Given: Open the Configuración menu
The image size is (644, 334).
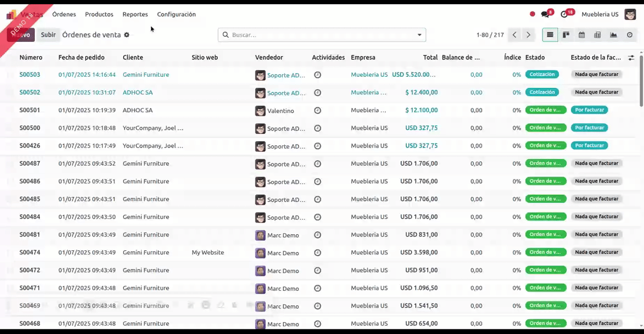Looking at the screenshot, I should 176,14.
